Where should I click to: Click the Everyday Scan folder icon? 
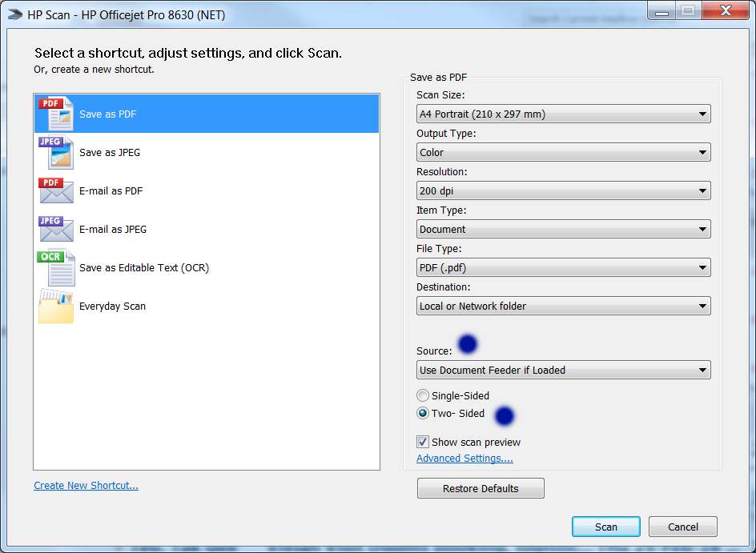(x=54, y=306)
